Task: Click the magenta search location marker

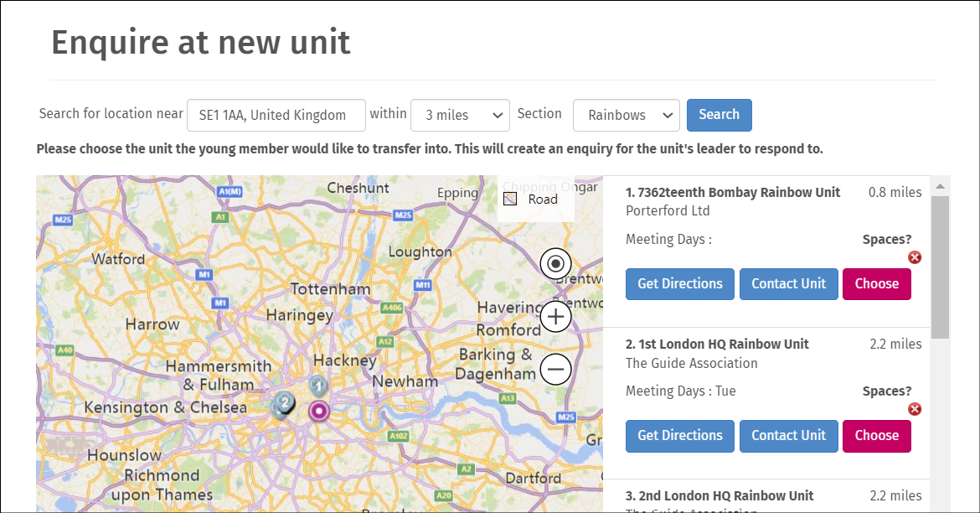Action: point(319,411)
